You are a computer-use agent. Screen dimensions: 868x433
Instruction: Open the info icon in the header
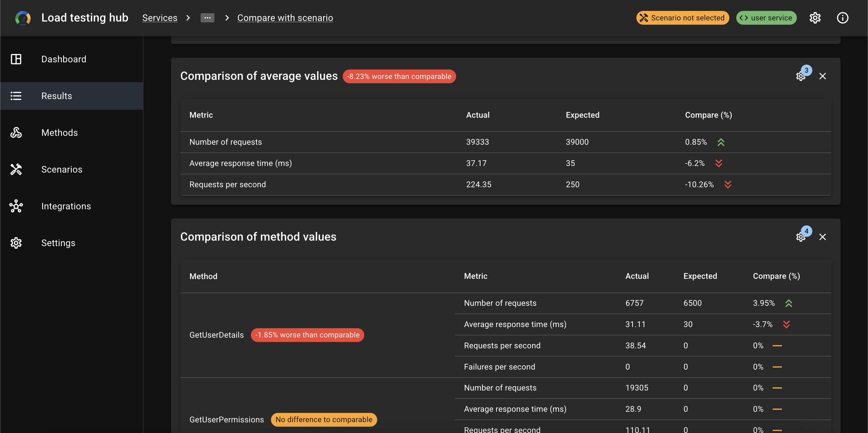pyautogui.click(x=842, y=18)
